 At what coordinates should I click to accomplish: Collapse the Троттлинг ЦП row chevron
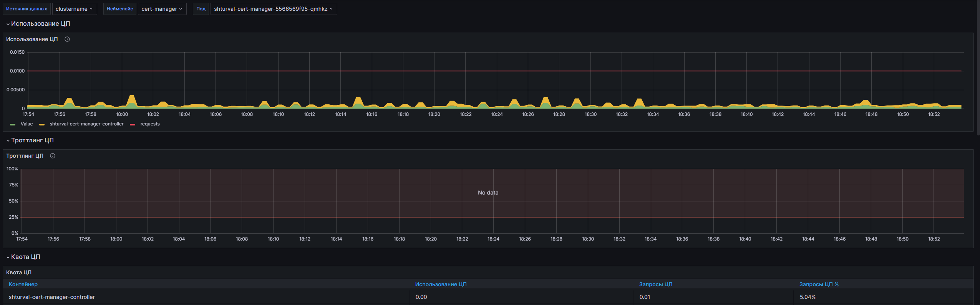8,141
